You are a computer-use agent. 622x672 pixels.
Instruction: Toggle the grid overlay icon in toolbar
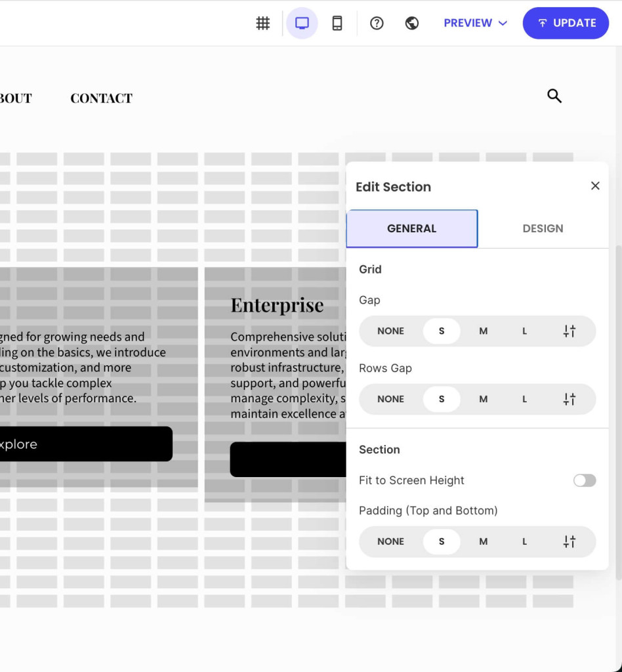pos(262,23)
